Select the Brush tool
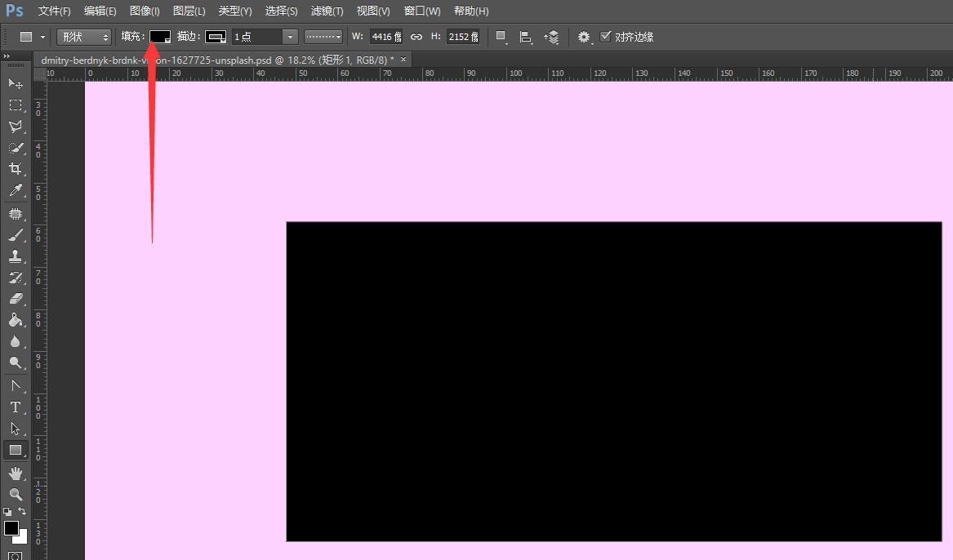Viewport: 953px width, 560px height. click(16, 235)
